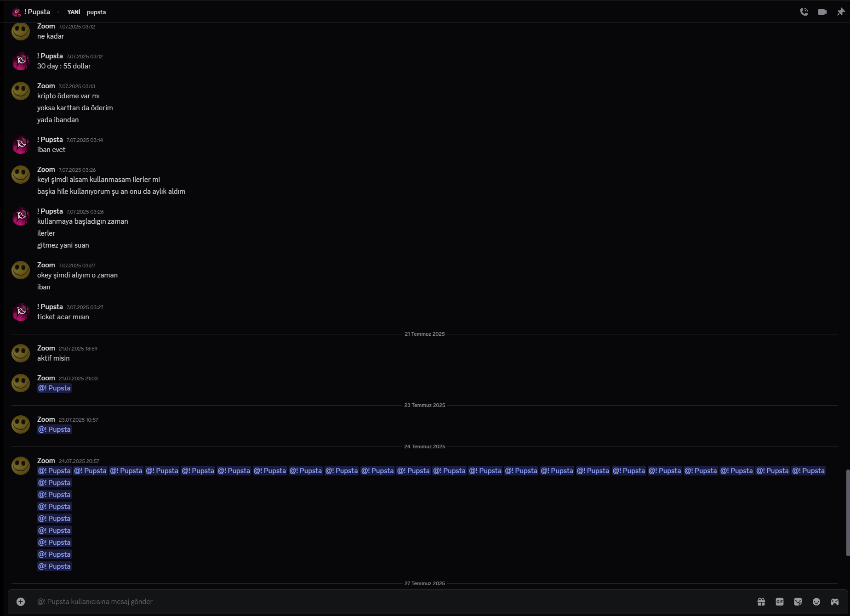Viewport: 850px width, 616px height.
Task: Start a video call
Action: [x=822, y=12]
